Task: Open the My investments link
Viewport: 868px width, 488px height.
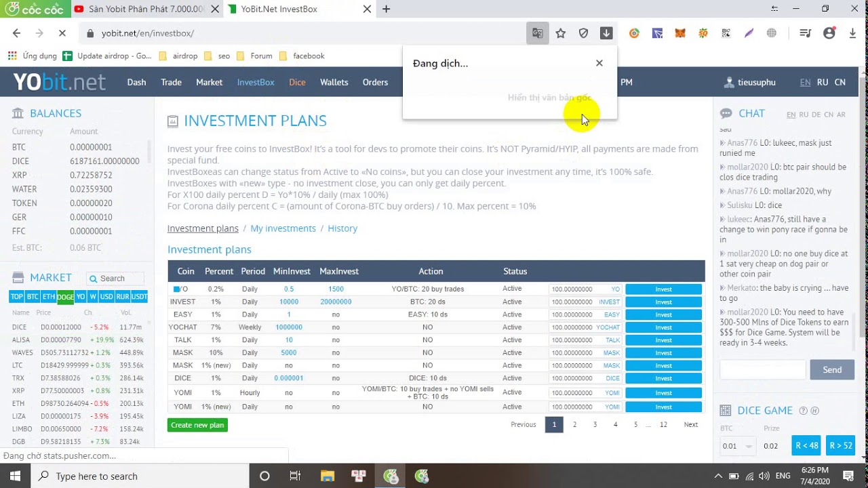Action: point(283,228)
